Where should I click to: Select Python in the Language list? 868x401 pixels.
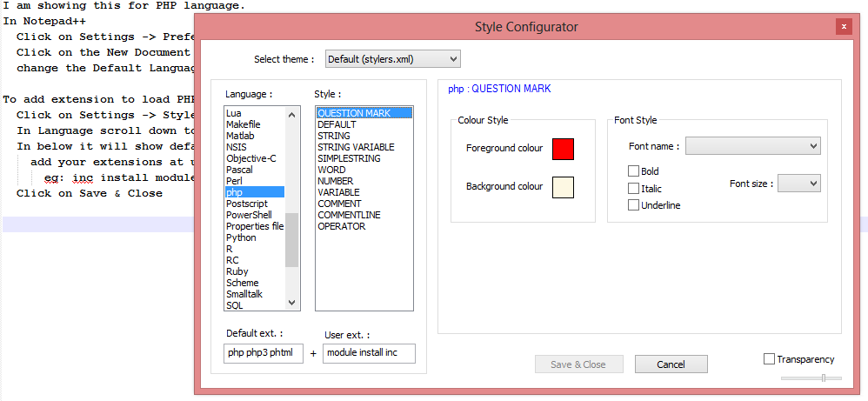[x=254, y=237]
